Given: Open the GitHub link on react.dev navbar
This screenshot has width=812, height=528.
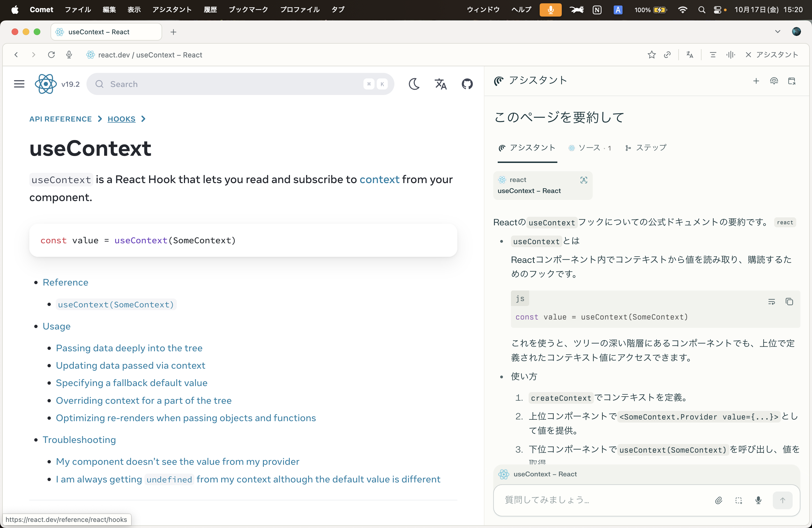Looking at the screenshot, I should 467,84.
